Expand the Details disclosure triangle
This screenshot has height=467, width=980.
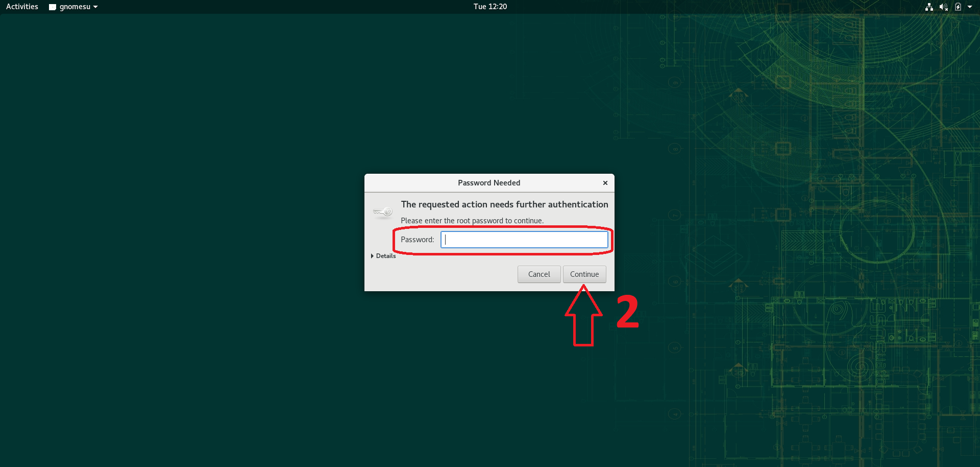pyautogui.click(x=372, y=256)
